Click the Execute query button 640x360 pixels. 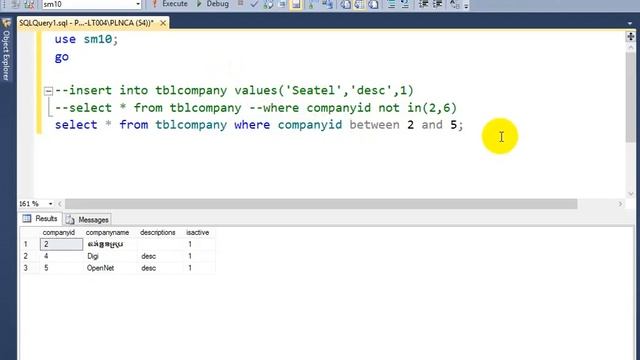click(x=169, y=4)
